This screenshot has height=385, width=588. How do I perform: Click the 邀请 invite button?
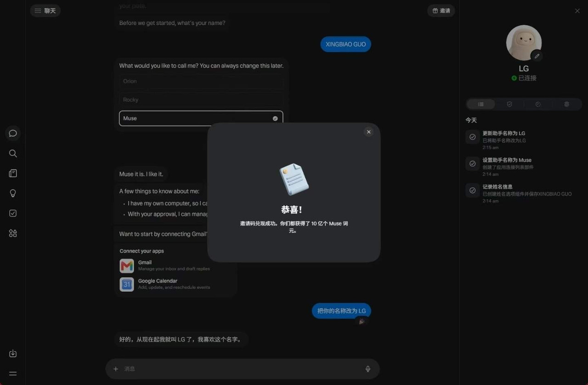point(441,11)
